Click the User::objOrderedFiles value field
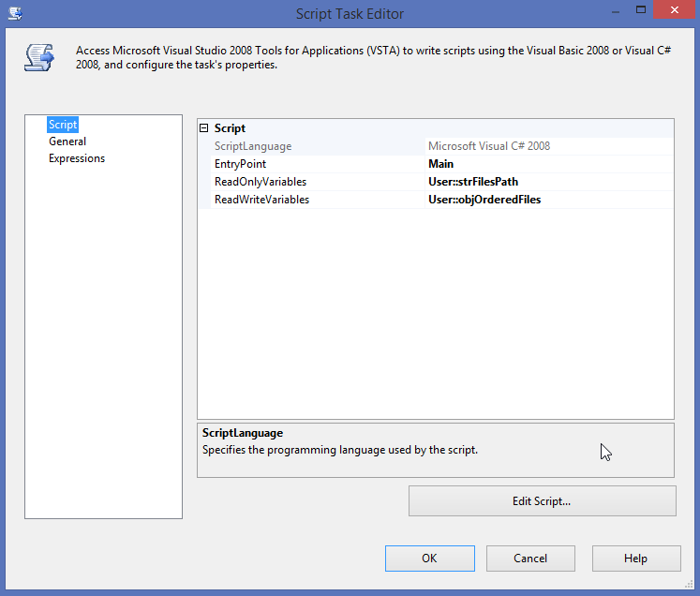The width and height of the screenshot is (700, 596). pyautogui.click(x=484, y=200)
